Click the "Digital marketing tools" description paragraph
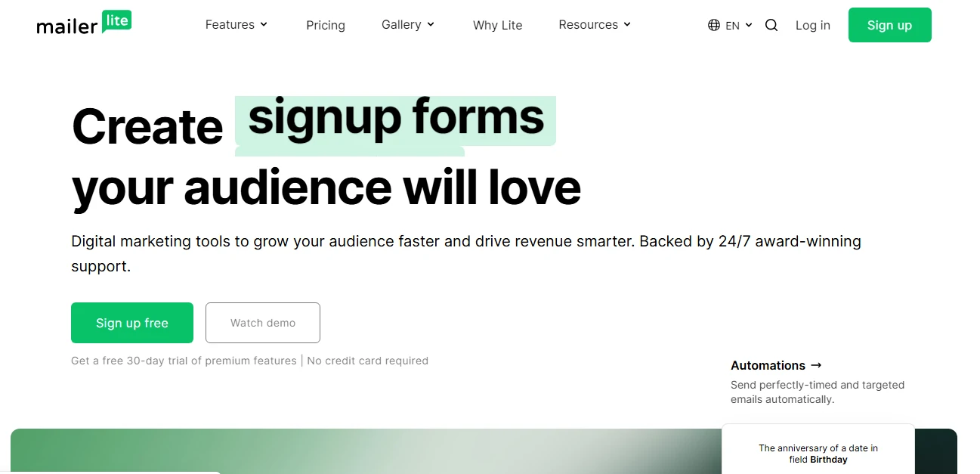The image size is (980, 474). pos(466,253)
